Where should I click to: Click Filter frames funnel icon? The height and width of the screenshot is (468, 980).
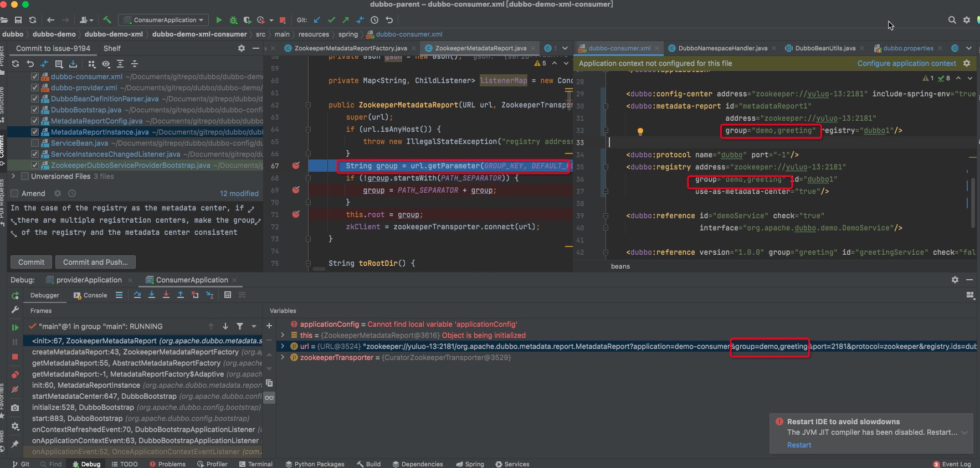click(240, 326)
